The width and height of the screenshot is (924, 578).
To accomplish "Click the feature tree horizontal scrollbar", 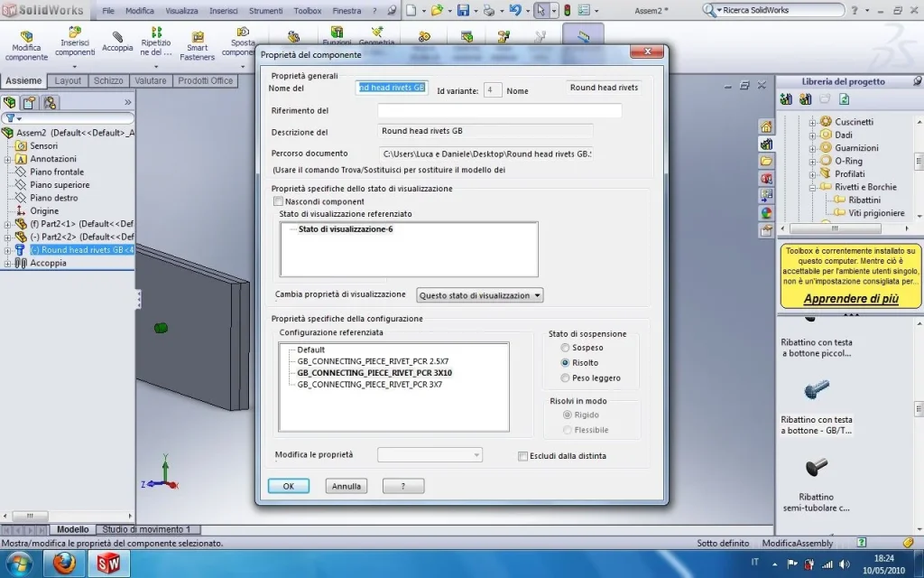I will (x=30, y=516).
